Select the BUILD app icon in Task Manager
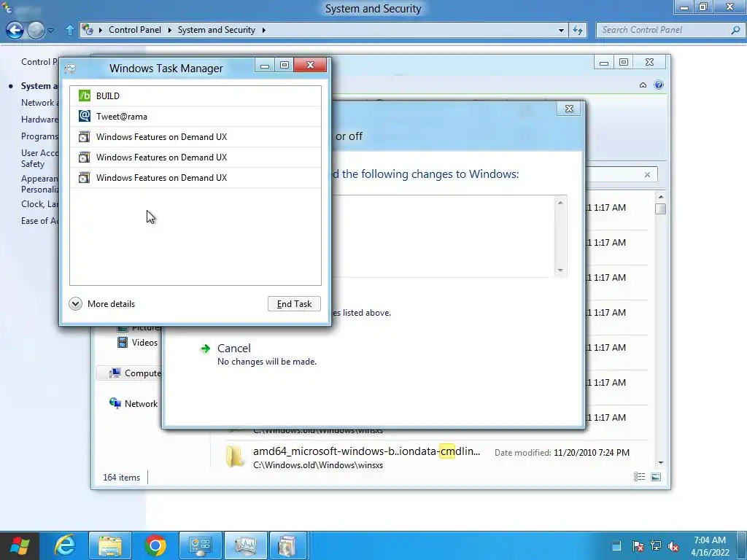 click(85, 96)
